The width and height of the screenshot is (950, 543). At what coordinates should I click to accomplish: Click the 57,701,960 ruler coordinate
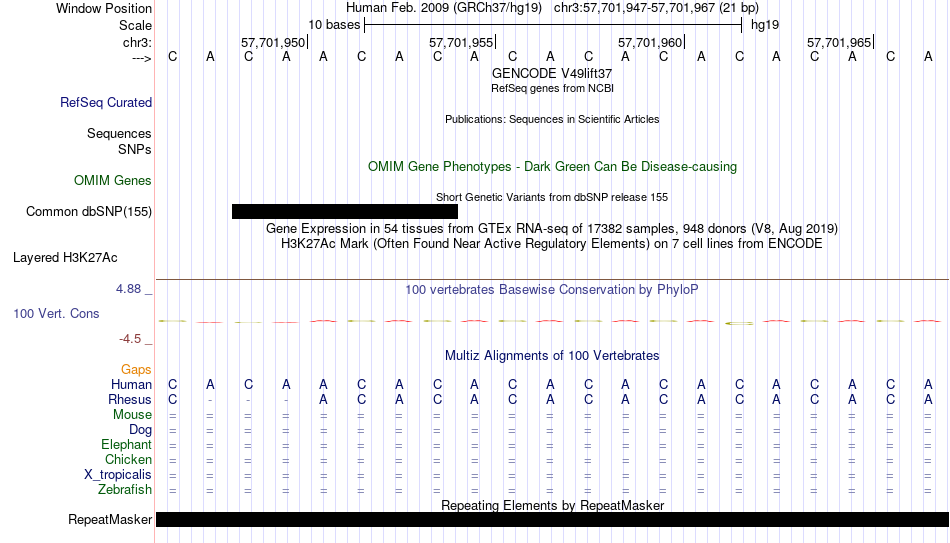(x=650, y=42)
